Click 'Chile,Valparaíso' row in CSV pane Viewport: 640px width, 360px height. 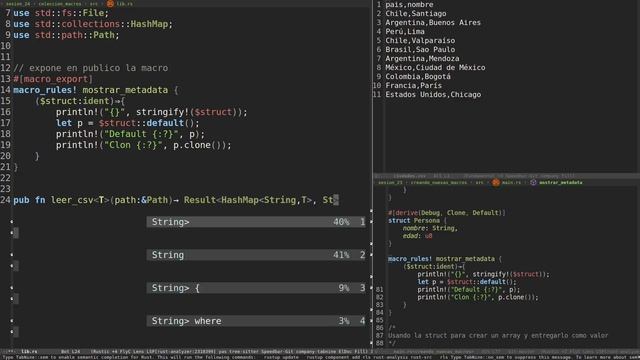(x=420, y=40)
